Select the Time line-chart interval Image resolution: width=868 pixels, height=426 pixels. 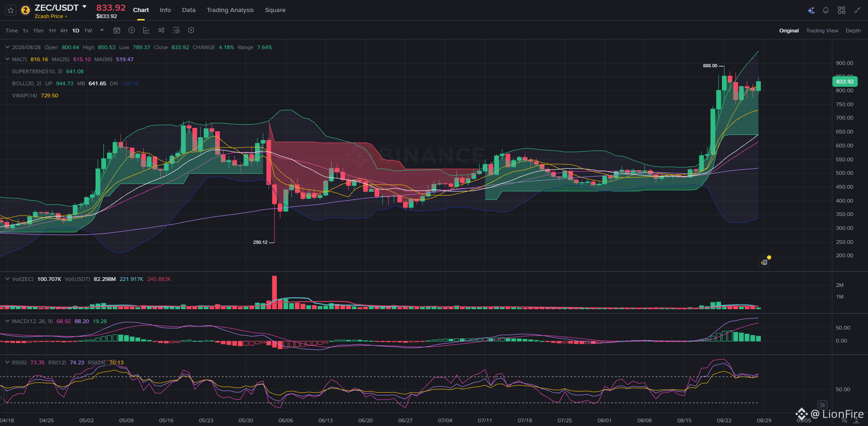[12, 31]
